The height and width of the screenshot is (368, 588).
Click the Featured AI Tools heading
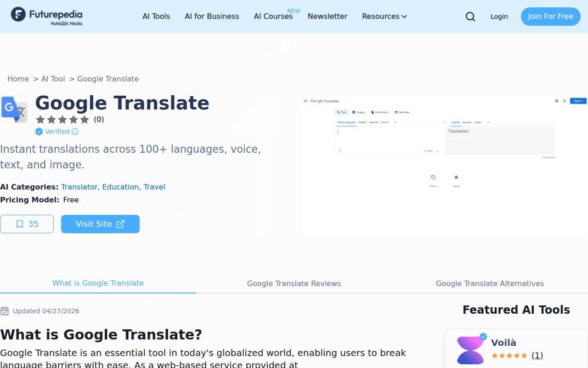coord(516,310)
